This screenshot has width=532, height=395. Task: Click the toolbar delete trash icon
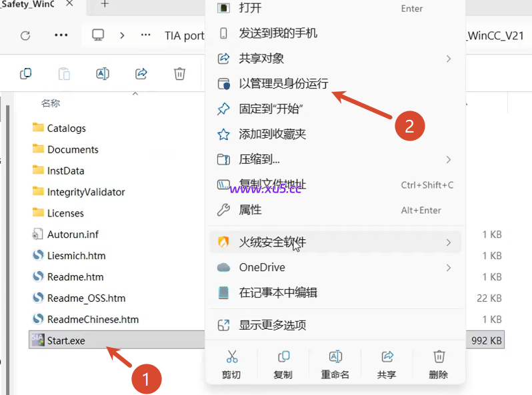coord(179,74)
